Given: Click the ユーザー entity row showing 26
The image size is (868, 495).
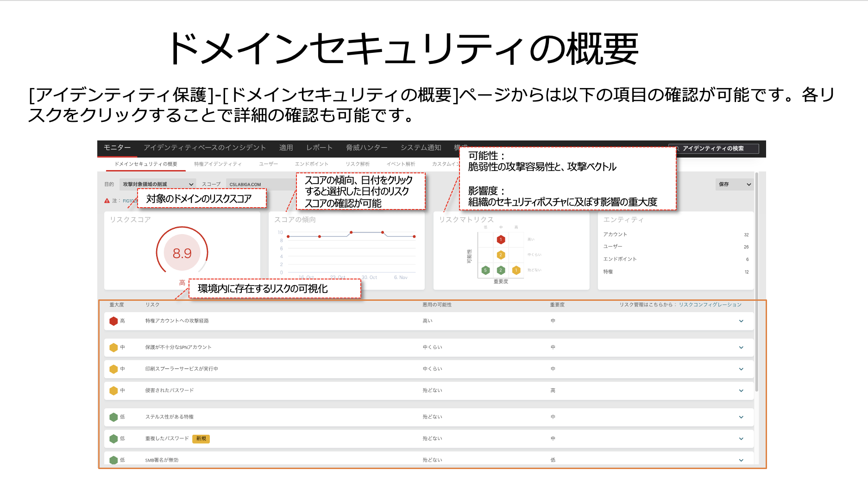Looking at the screenshot, I should [x=676, y=247].
